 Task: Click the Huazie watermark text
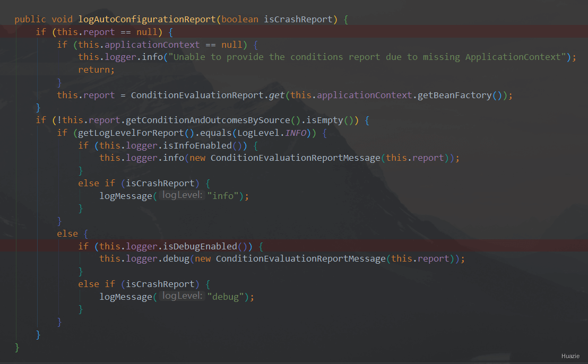coord(570,356)
